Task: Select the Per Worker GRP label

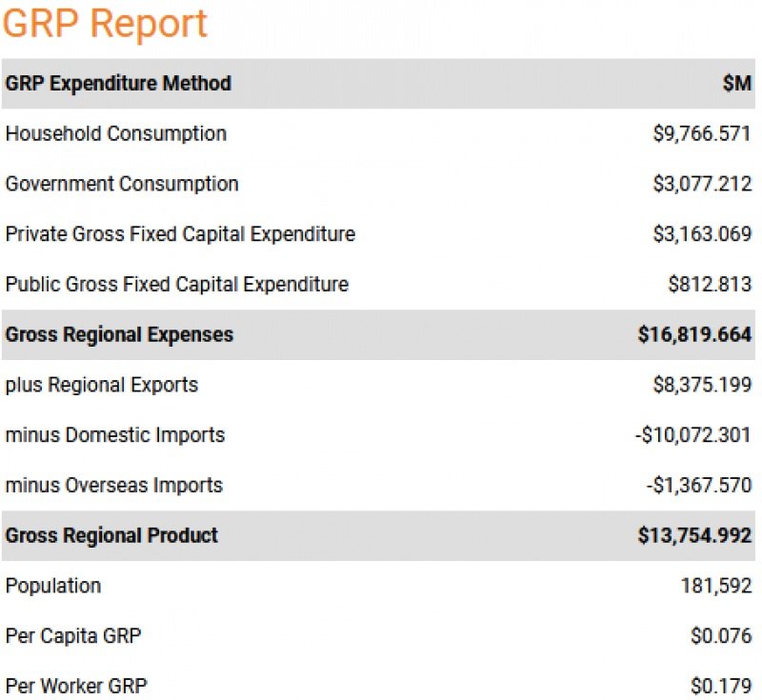Action: [76, 686]
